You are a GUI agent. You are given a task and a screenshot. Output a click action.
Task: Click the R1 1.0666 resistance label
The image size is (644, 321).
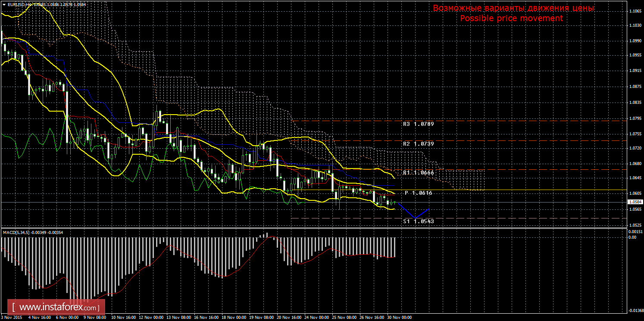click(x=418, y=173)
